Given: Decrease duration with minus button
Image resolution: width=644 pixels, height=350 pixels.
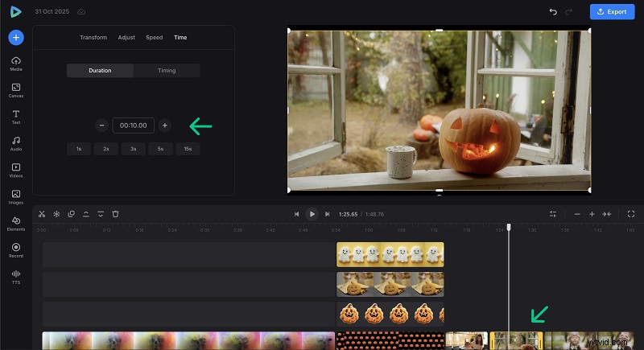Looking at the screenshot, I should click(102, 126).
